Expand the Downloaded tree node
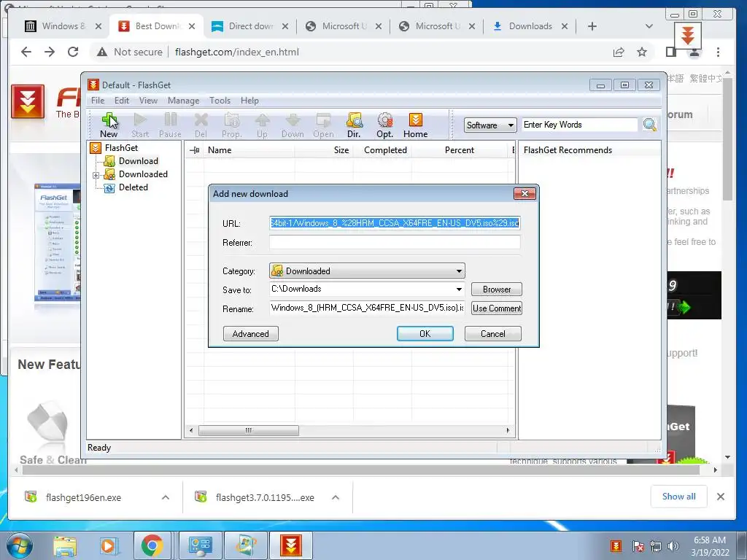The image size is (747, 560). click(96, 175)
